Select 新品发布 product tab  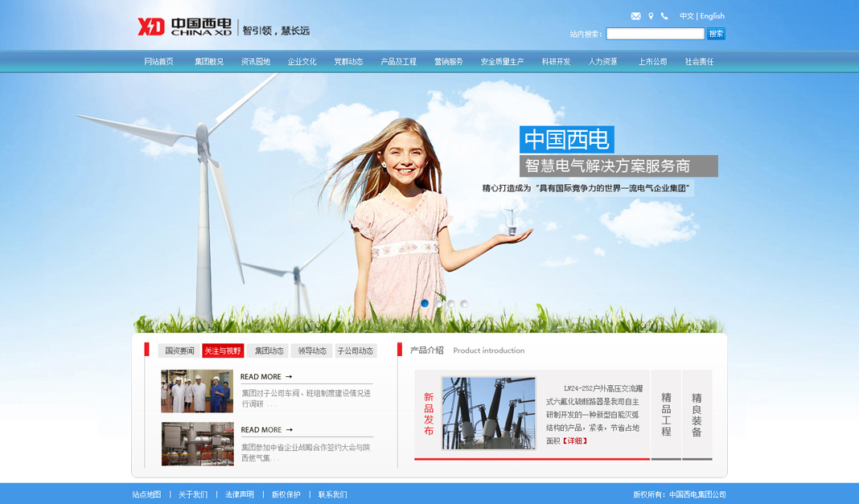coord(429,414)
